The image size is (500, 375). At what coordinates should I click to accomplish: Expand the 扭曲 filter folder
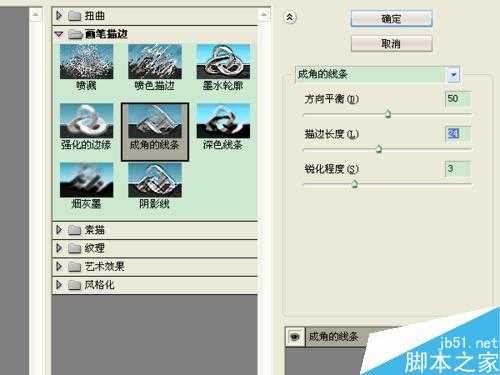click(59, 15)
